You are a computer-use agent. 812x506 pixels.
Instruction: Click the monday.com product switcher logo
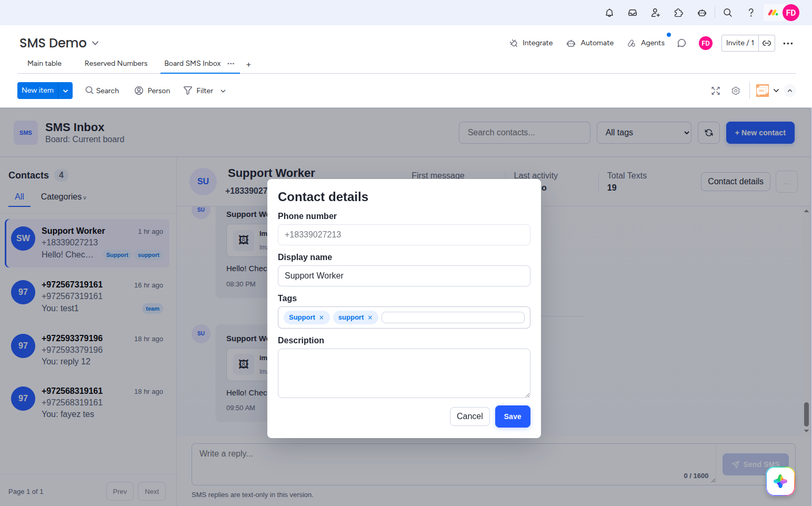[x=773, y=13]
